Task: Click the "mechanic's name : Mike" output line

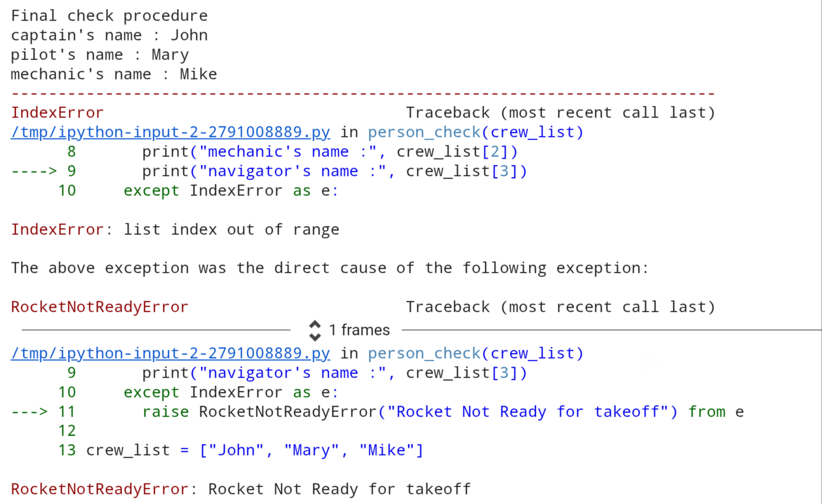Action: point(114,74)
